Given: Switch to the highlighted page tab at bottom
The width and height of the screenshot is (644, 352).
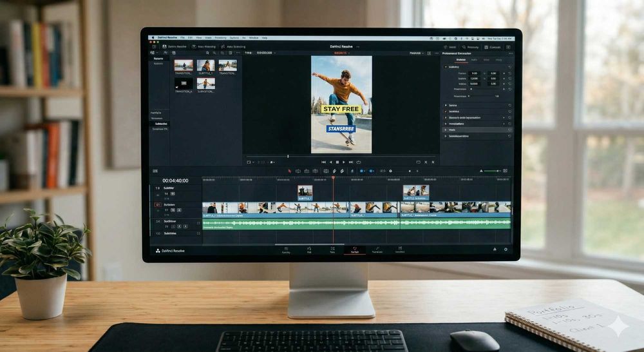Looking at the screenshot, I should point(355,250).
